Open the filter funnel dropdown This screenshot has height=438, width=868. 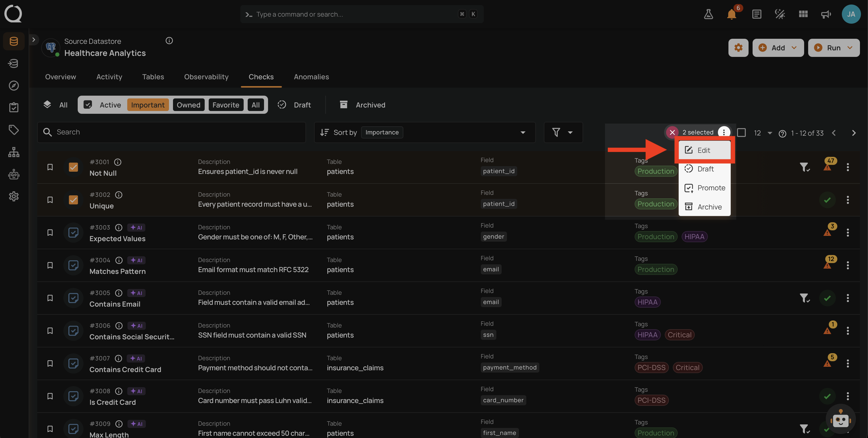click(x=563, y=132)
